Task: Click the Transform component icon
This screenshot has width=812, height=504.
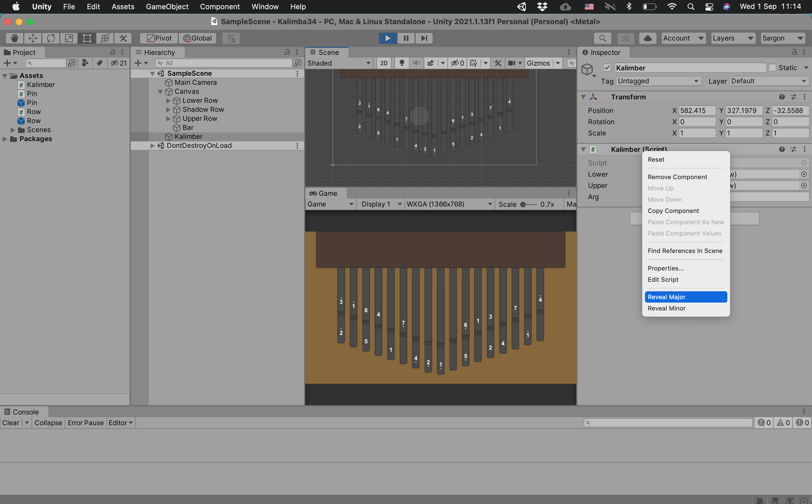Action: pyautogui.click(x=592, y=97)
